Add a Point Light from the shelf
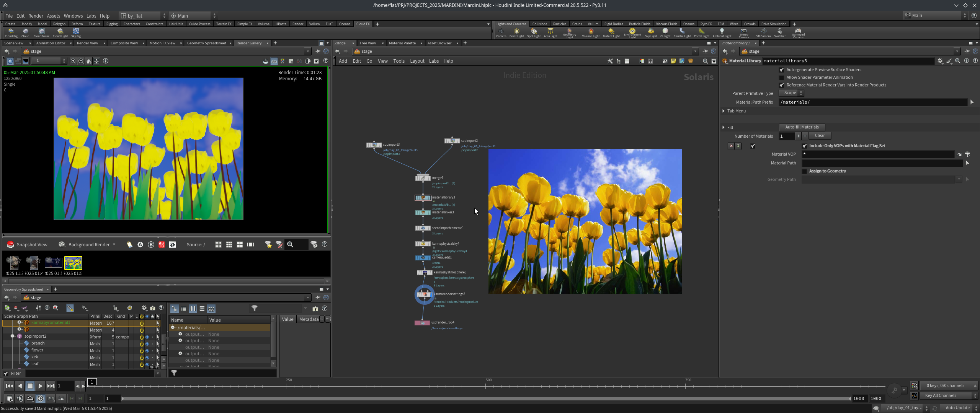Image resolution: width=980 pixels, height=413 pixels. (516, 33)
